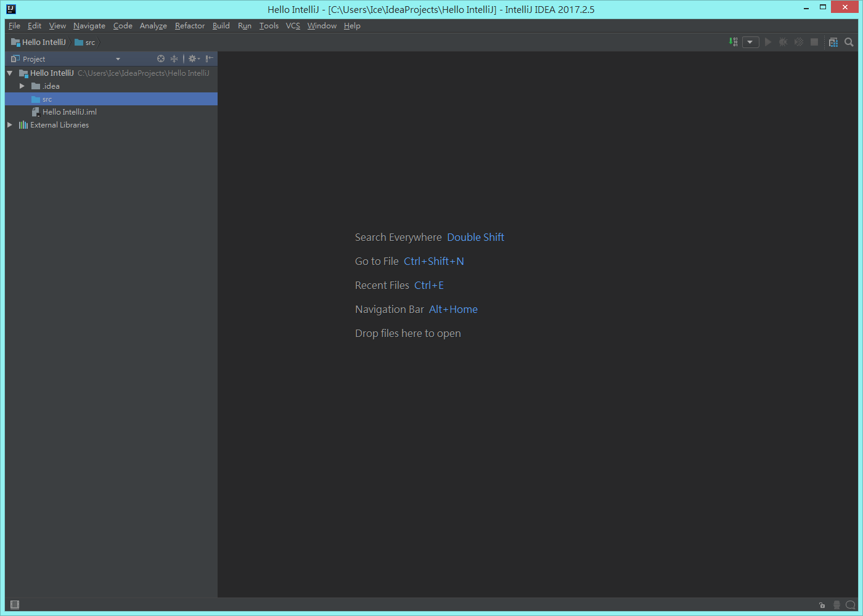Click the 'Go to File' label text
This screenshot has height=616, width=863.
click(x=377, y=261)
